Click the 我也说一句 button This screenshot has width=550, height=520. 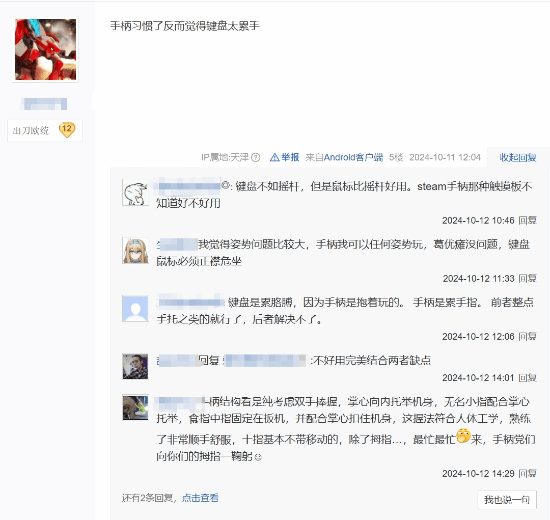pos(507,499)
